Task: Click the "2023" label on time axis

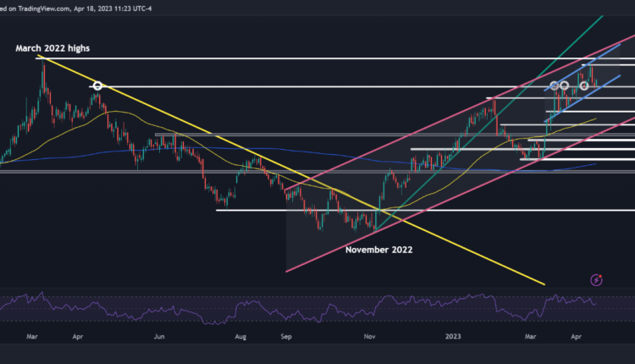Action: pos(452,336)
